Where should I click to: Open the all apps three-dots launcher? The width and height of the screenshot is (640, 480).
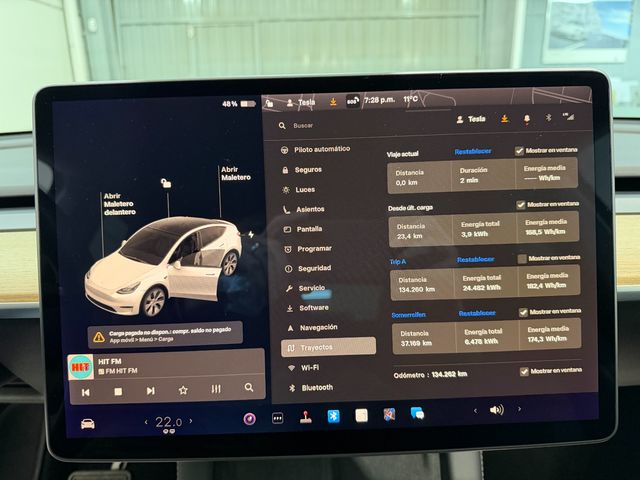pyautogui.click(x=278, y=418)
